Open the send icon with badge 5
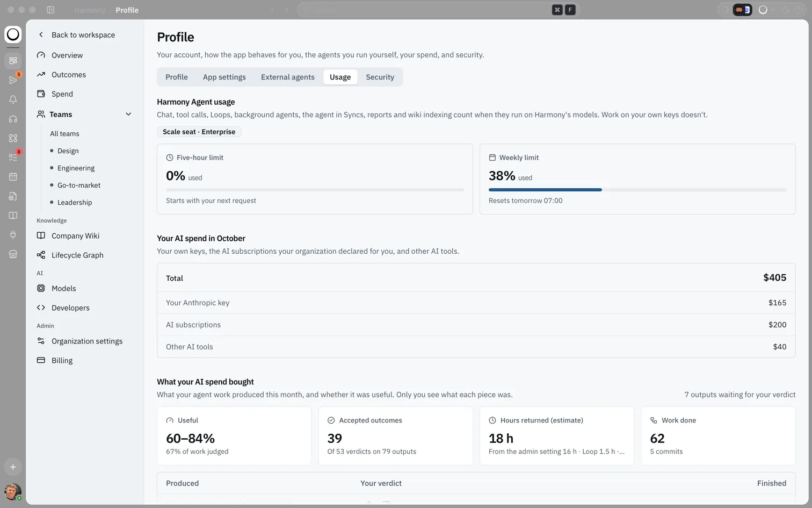The width and height of the screenshot is (812, 508). pos(13,80)
